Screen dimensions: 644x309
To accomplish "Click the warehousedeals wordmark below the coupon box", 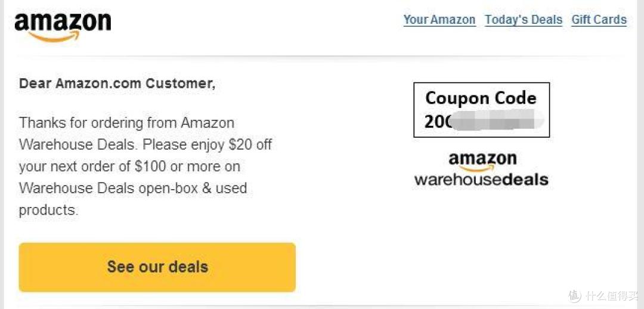I will [481, 180].
